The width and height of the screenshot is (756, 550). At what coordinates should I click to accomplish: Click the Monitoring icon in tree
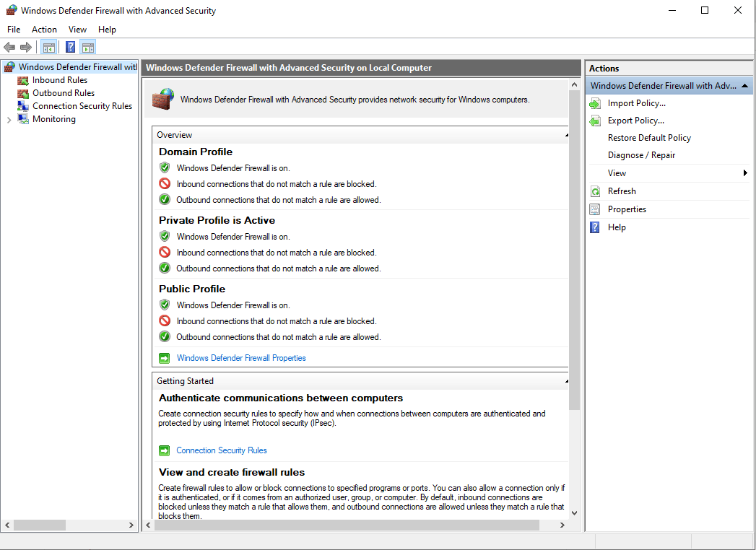point(22,119)
